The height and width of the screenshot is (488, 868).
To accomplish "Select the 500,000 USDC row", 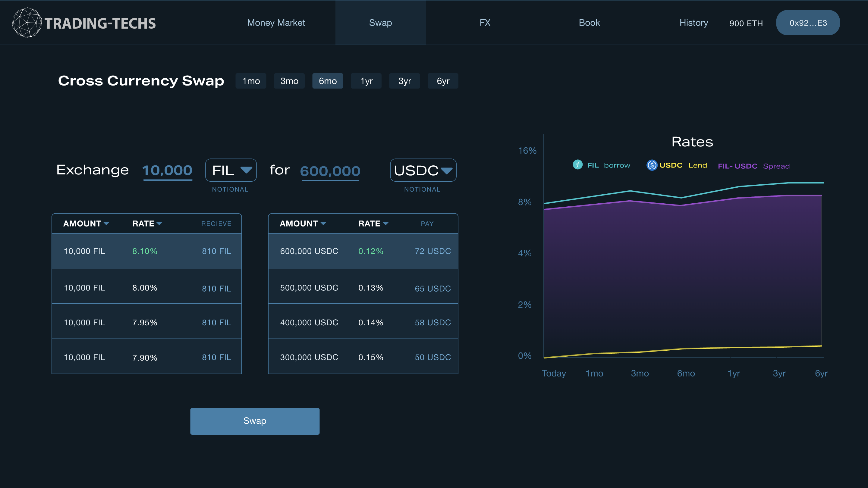I will click(x=363, y=286).
